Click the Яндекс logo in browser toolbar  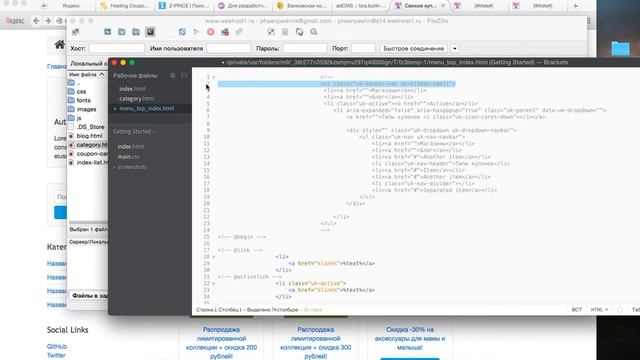(14, 20)
